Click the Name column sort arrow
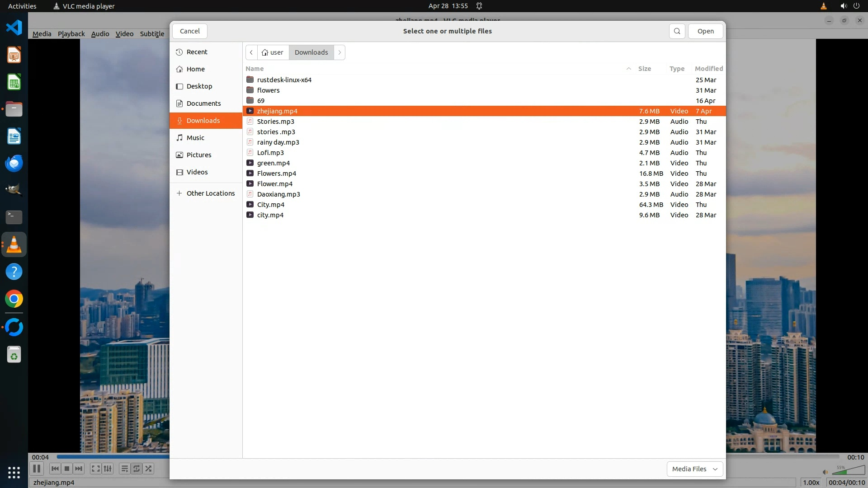The height and width of the screenshot is (488, 868). coord(628,69)
